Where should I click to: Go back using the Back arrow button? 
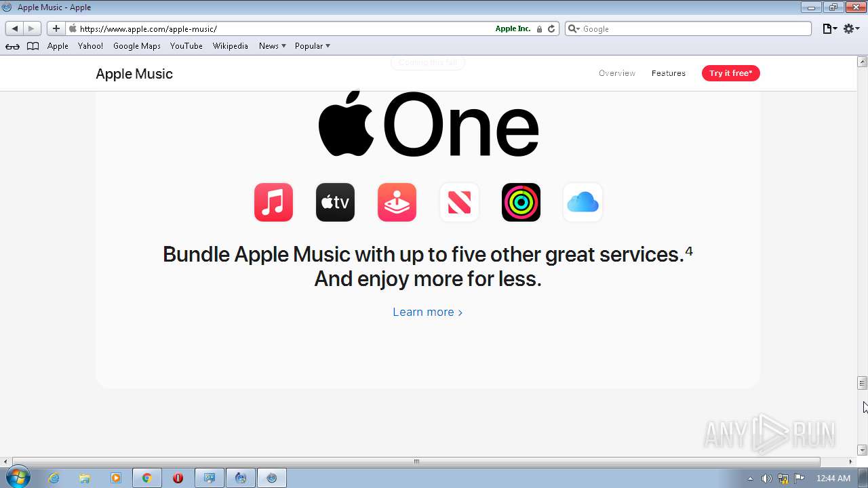click(x=15, y=28)
